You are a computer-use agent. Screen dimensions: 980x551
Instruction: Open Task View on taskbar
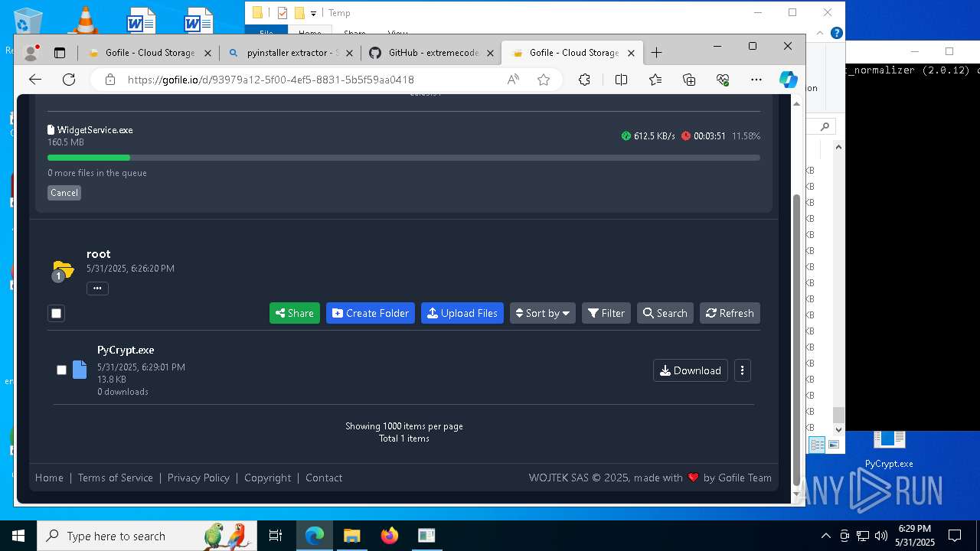[276, 536]
